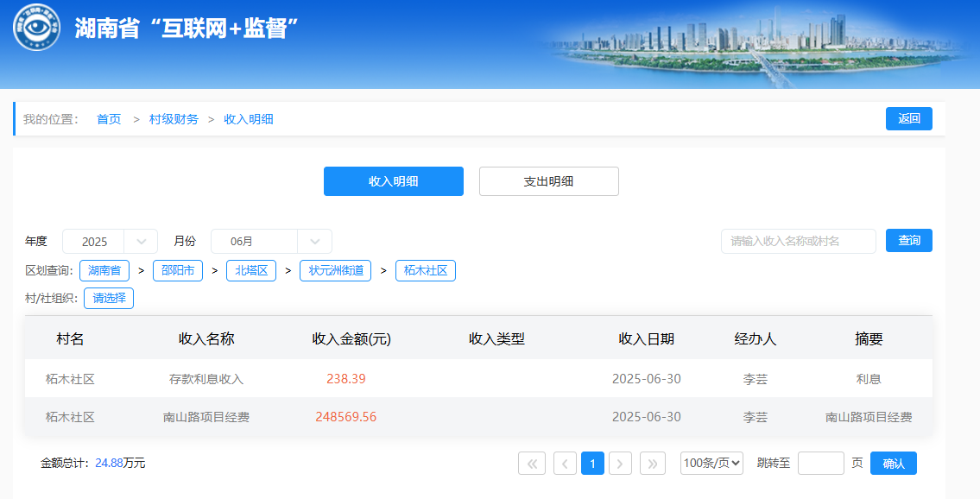Screen dimensions: 980x499
Task: Go to next page arrow
Action: pos(620,464)
